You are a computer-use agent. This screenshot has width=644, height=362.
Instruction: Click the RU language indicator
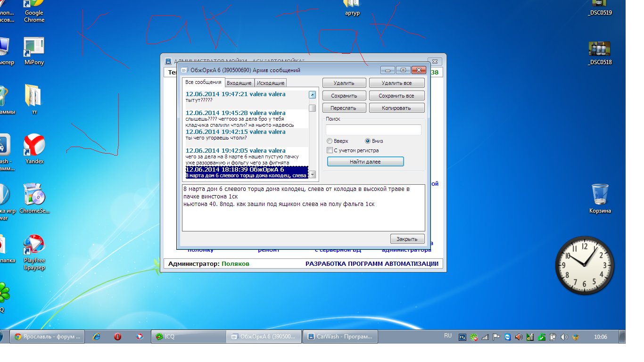pos(448,336)
